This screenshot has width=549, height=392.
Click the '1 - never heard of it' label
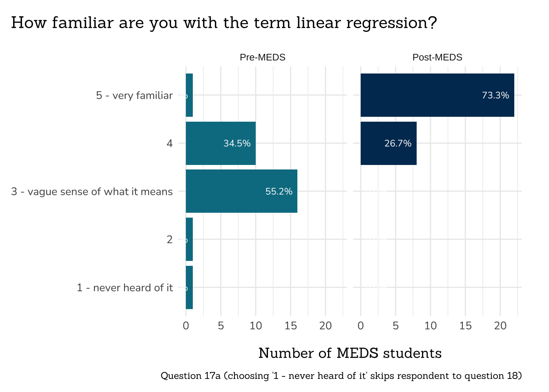pos(125,288)
